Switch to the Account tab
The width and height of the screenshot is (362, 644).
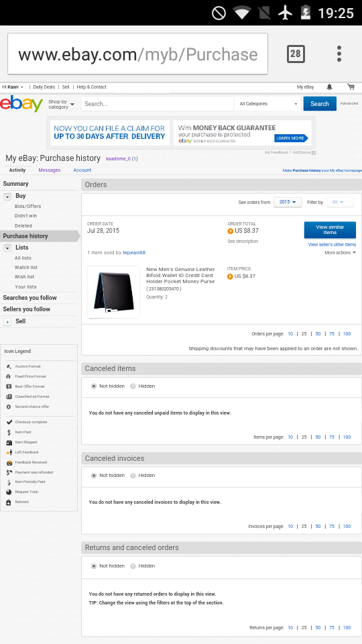click(82, 170)
